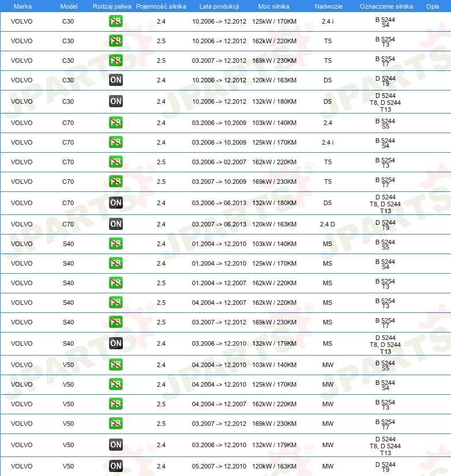Click petrol icon for S40 220KM from 01.2004

[116, 283]
